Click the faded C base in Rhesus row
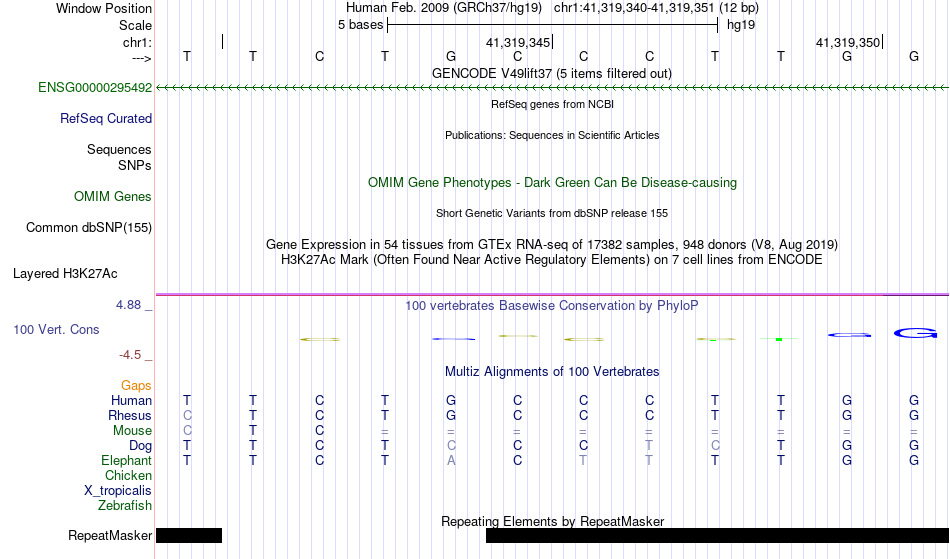The width and height of the screenshot is (950, 559). tap(187, 415)
